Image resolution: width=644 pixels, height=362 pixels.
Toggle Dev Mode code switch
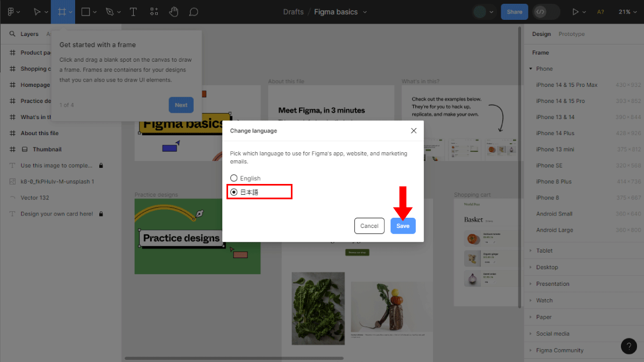[x=547, y=12]
